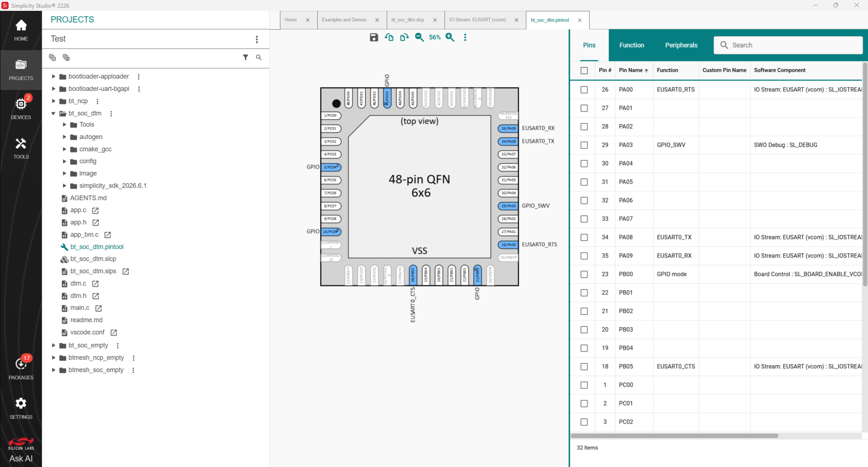The image size is (868, 467).
Task: Open app.c in external editor
Action: [95, 210]
